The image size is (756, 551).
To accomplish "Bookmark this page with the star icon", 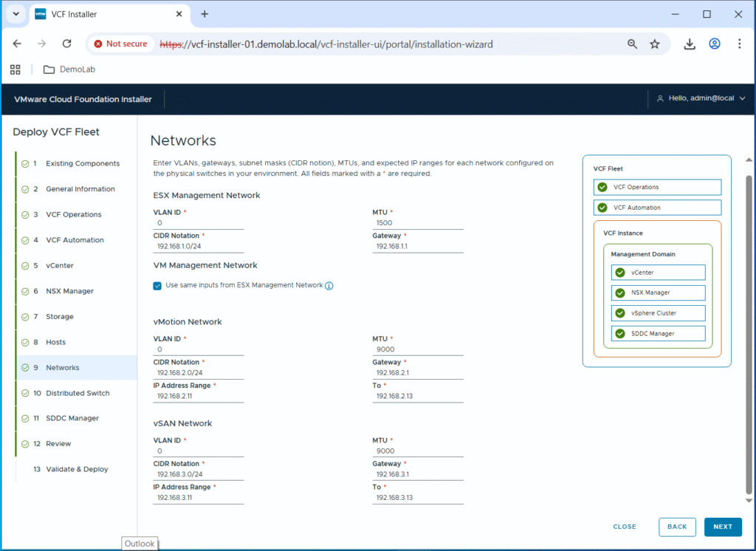I will (x=654, y=44).
